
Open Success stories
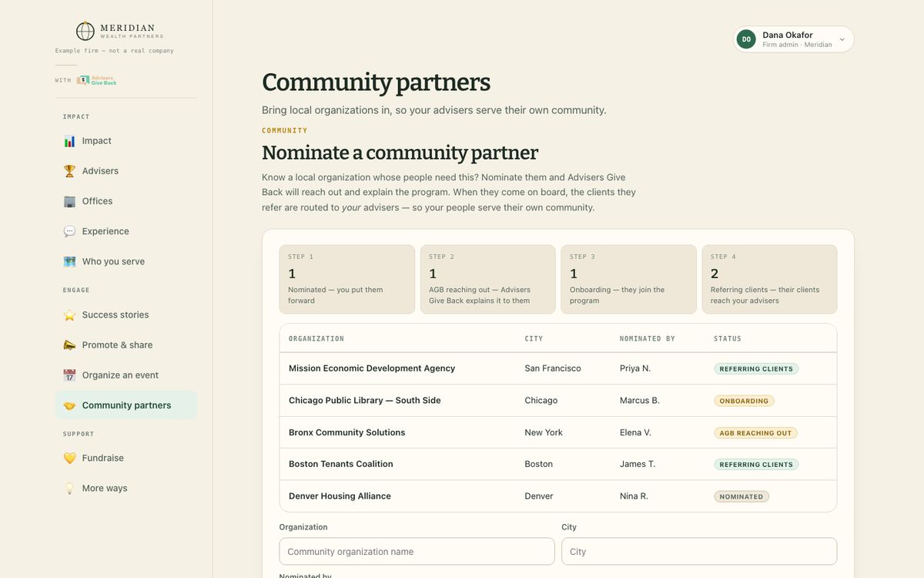point(126,314)
